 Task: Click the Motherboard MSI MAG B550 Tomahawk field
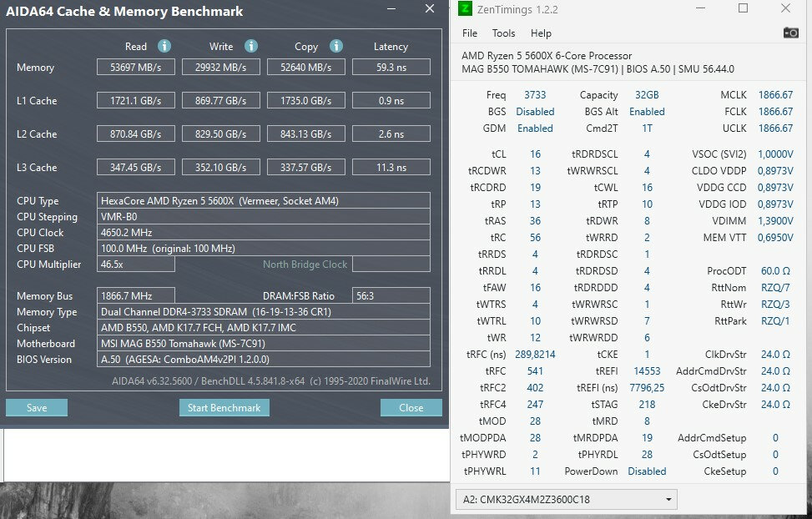tap(263, 344)
